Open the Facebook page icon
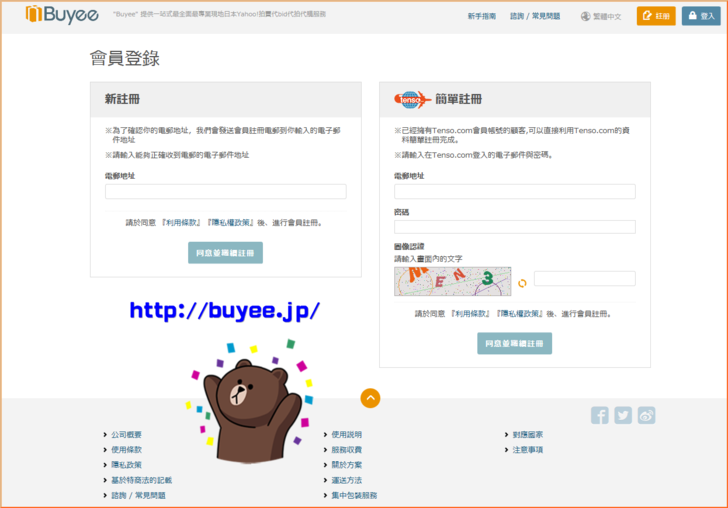 (x=599, y=415)
